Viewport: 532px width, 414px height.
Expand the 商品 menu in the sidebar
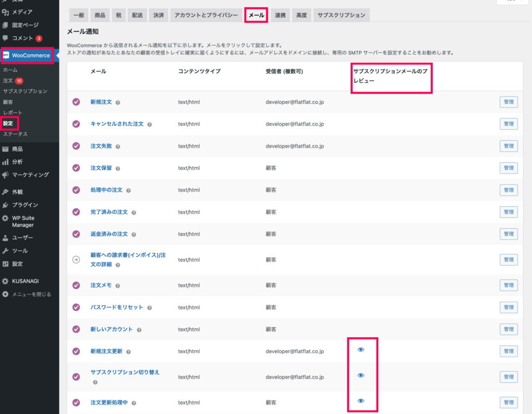(17, 149)
